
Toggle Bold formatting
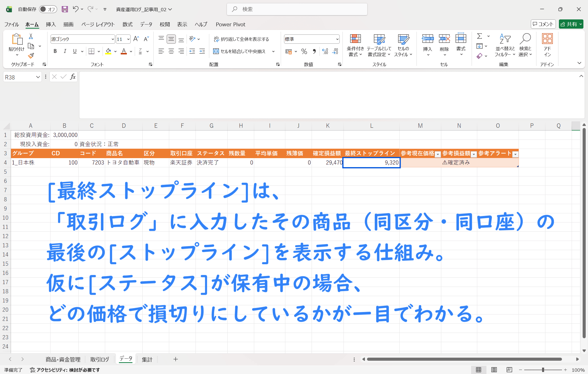point(55,51)
